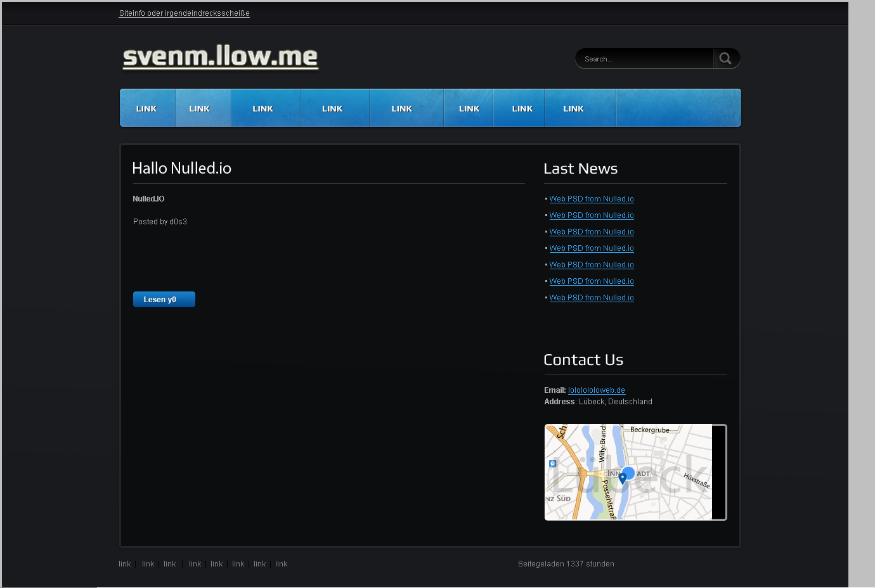Click the svenm.llow.me logo
Screen dimensions: 875x588
pos(220,56)
